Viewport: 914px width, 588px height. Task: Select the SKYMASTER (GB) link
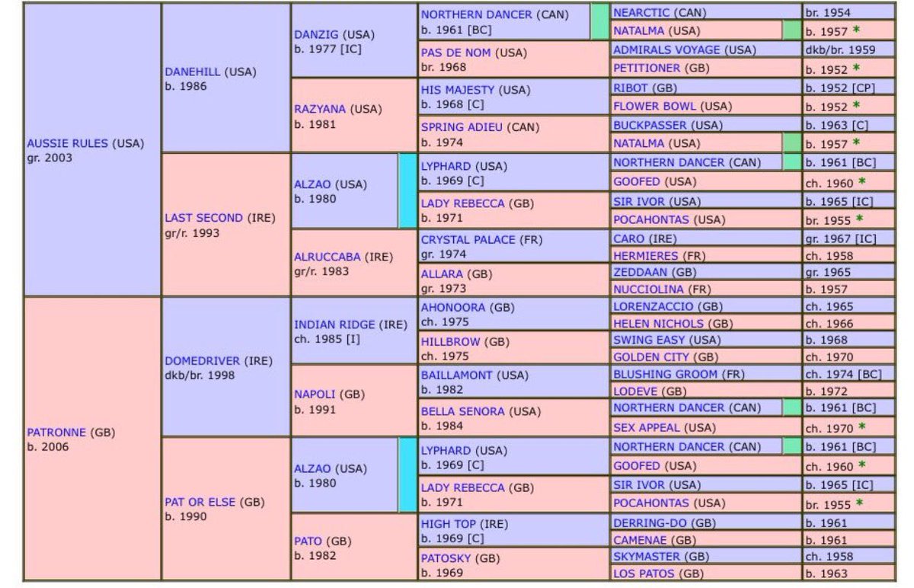(x=661, y=557)
